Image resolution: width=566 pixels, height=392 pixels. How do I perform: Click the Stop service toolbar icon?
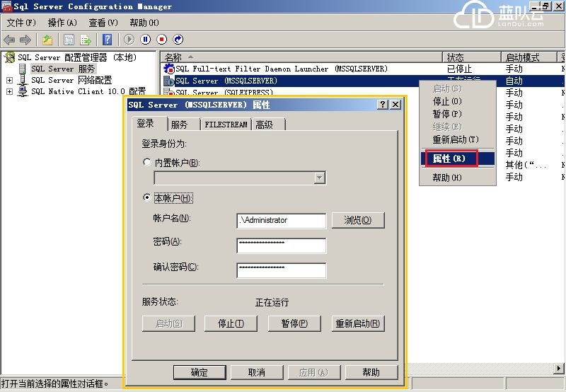click(x=162, y=40)
